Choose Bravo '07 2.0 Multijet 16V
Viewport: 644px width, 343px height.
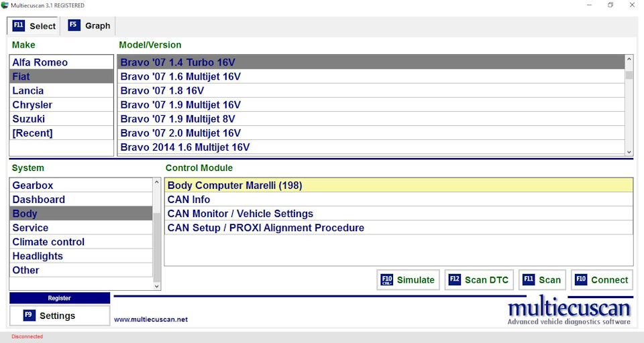click(x=371, y=133)
